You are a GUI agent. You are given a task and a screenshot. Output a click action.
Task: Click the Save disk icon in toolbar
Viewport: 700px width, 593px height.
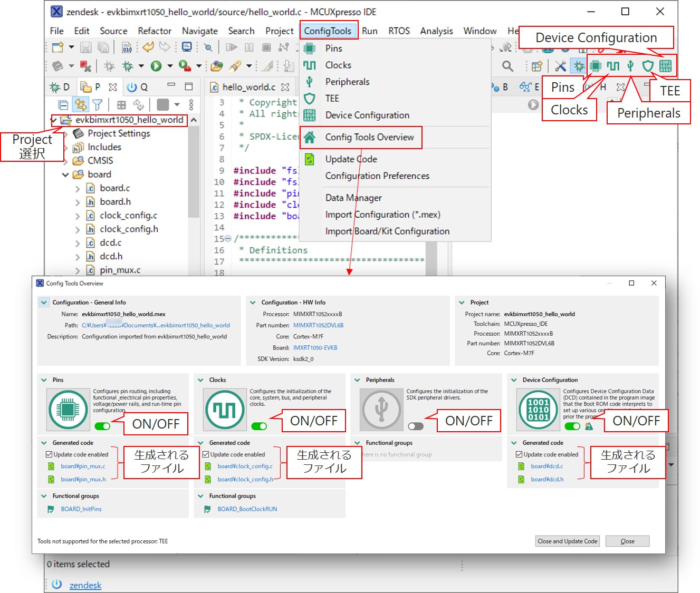point(85,47)
